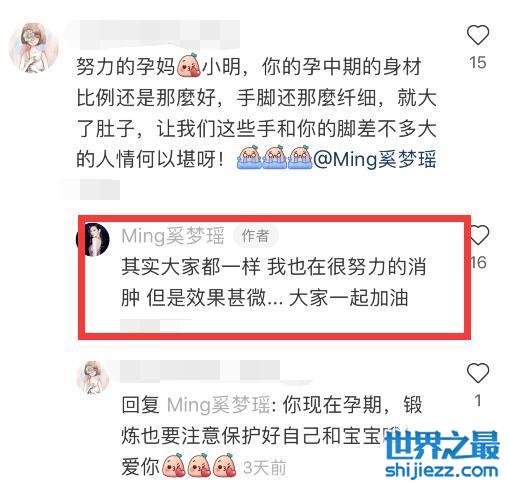Tap the first kiss emoji after 爱你
The height and width of the screenshot is (485, 509).
(x=173, y=466)
